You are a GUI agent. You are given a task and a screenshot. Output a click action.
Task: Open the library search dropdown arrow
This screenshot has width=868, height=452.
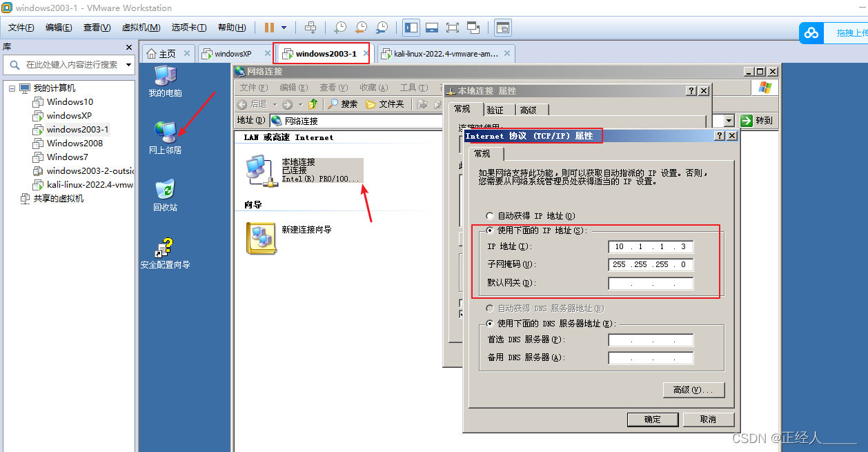pos(129,65)
